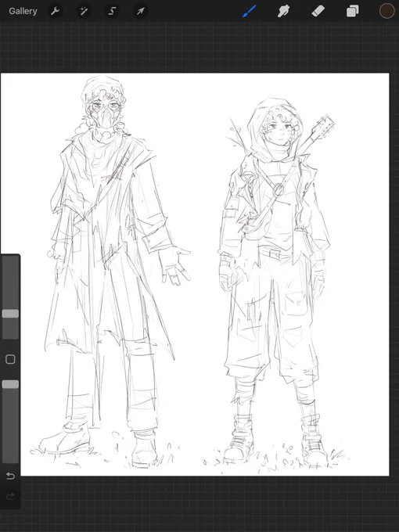This screenshot has width=399, height=532.
Task: Select the Smudge tool
Action: tap(284, 11)
